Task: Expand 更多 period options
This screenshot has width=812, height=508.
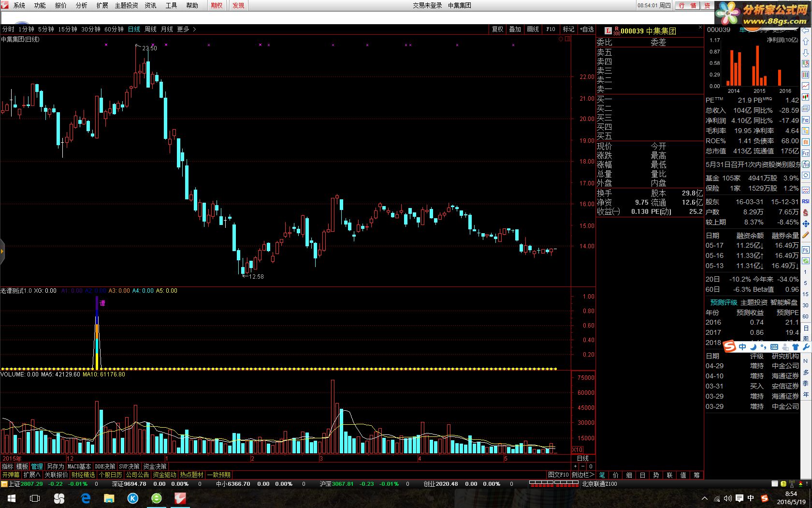Action: 186,29
